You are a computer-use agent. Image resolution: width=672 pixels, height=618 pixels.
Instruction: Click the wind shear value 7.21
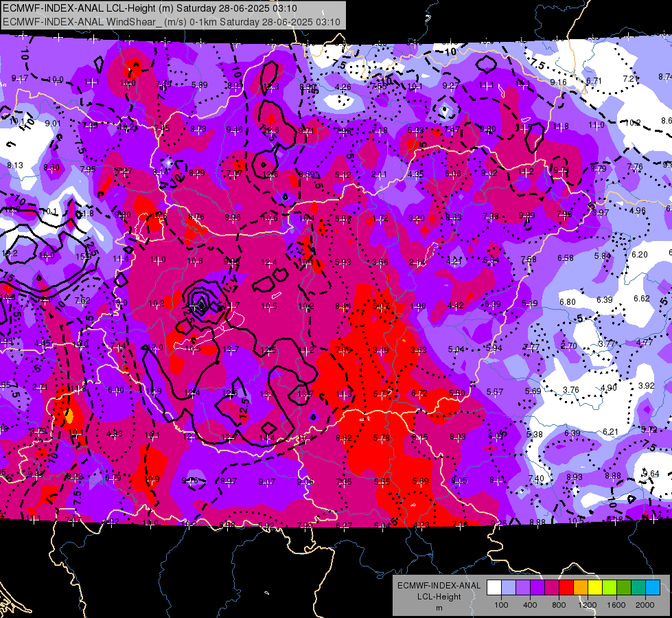[631, 79]
